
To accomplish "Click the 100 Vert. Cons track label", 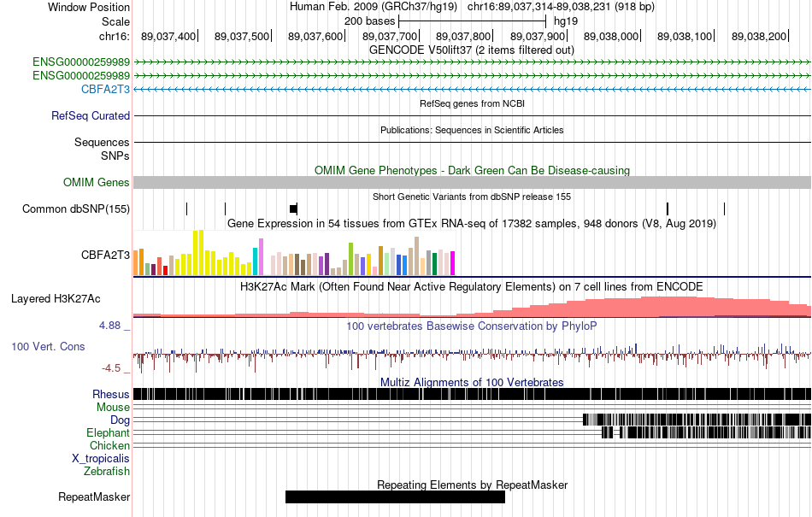I will click(x=48, y=346).
